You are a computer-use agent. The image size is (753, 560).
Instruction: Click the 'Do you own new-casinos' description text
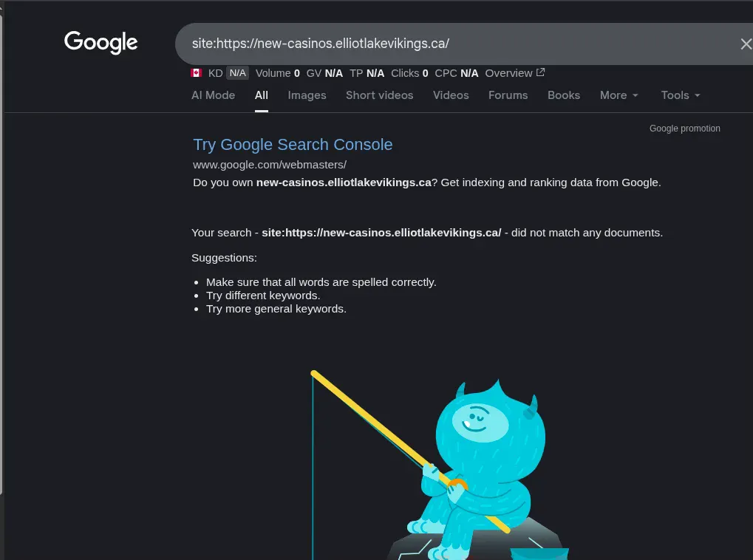pyautogui.click(x=427, y=182)
